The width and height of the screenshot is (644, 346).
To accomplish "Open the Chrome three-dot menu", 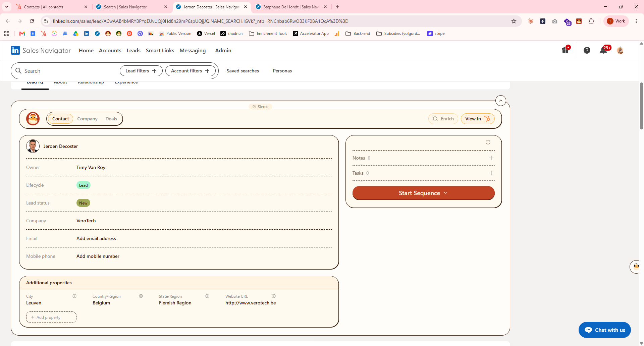I will pyautogui.click(x=636, y=21).
